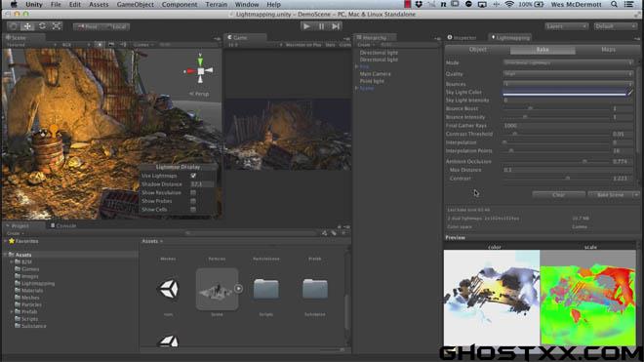Click the Sky Light Intensity field
This screenshot has height=362, width=644.
(568, 101)
